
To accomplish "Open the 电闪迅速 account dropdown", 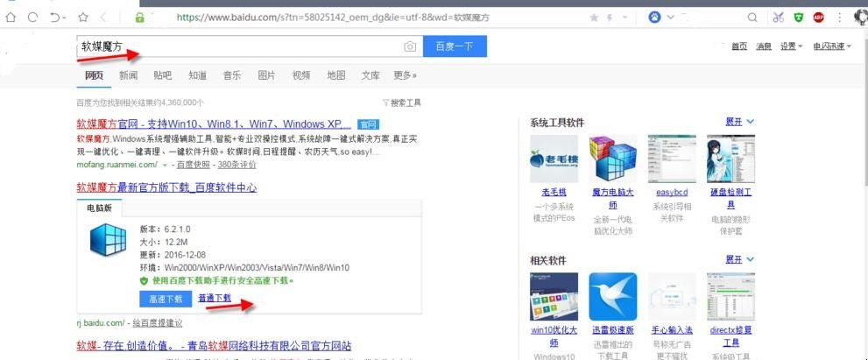I will (x=831, y=46).
